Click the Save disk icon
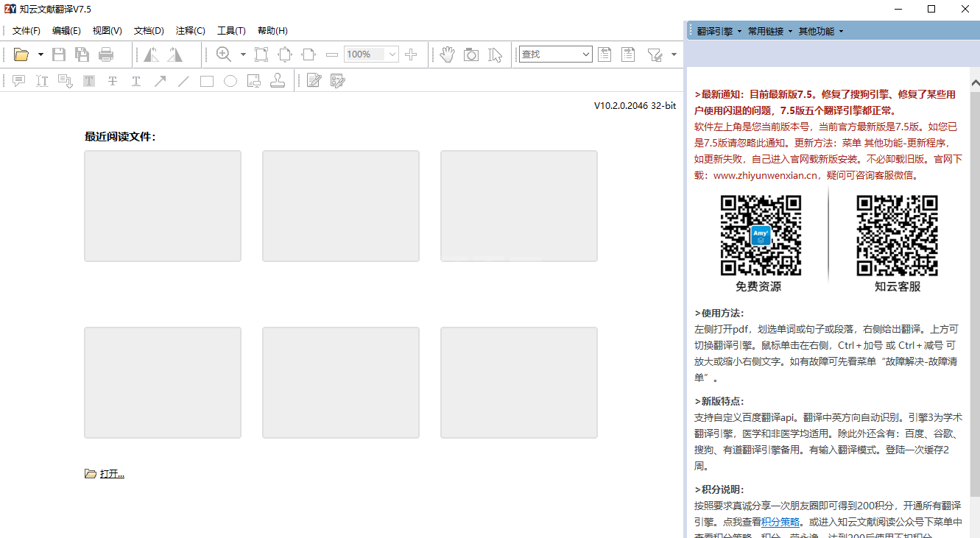 coord(59,54)
